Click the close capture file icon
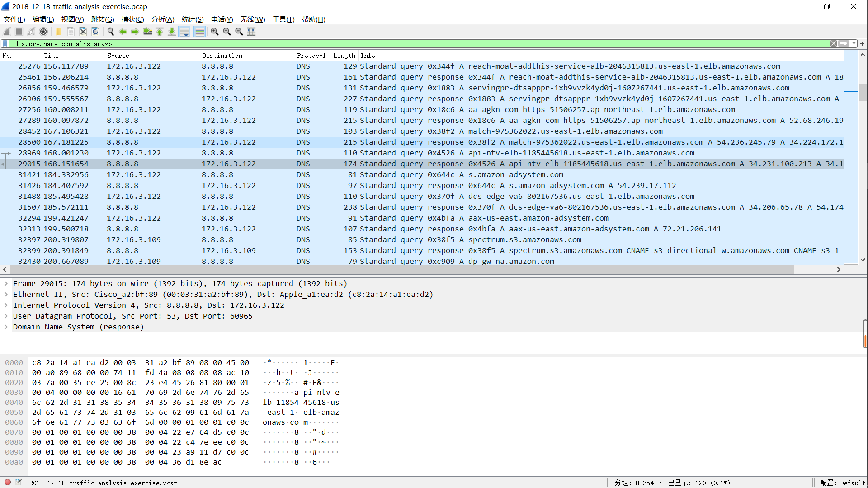The width and height of the screenshot is (868, 488). click(x=83, y=32)
